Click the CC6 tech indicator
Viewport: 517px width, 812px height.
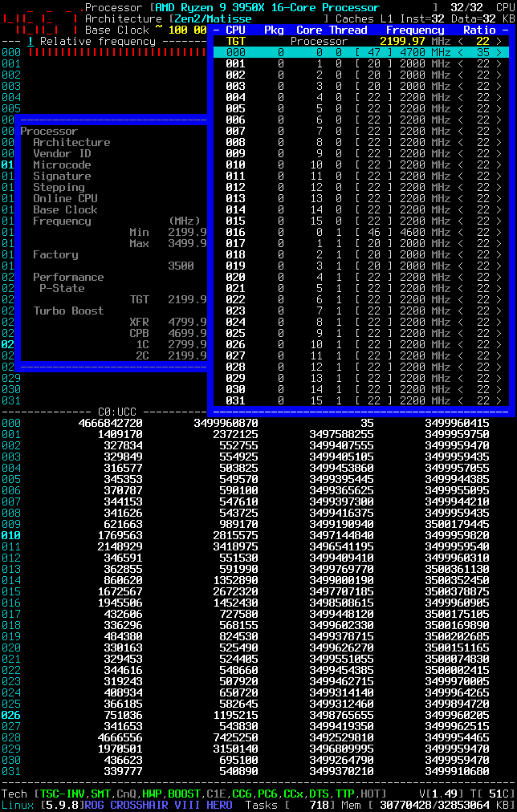[x=242, y=794]
